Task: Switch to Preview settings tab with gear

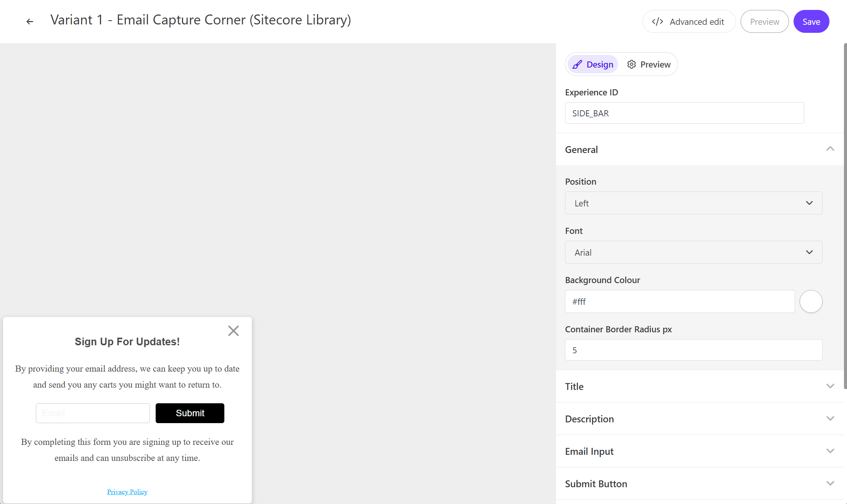Action: [x=649, y=64]
